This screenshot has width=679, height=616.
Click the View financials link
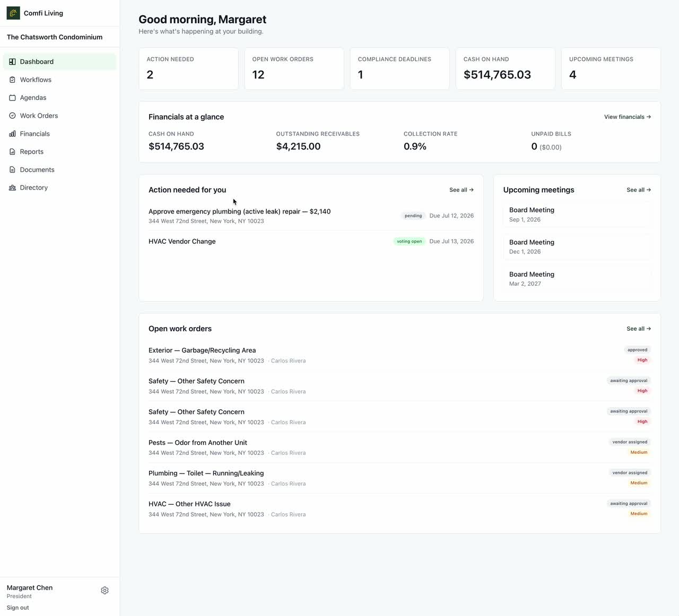coord(627,117)
